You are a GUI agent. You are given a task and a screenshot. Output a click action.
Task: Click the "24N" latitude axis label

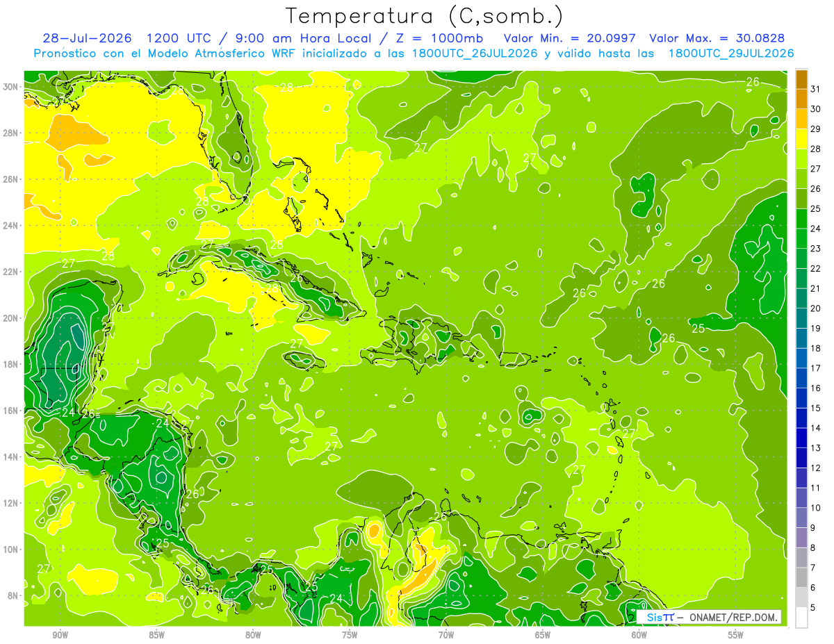tap(10, 226)
